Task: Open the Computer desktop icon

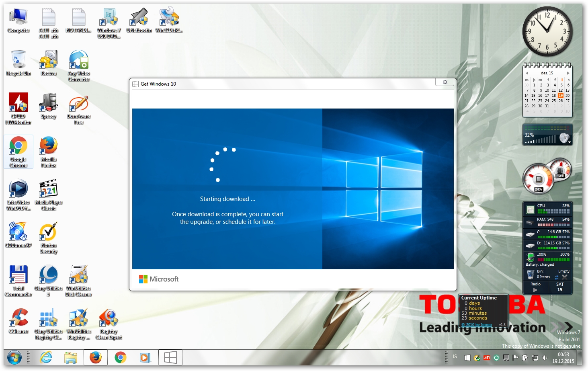Action: point(18,21)
